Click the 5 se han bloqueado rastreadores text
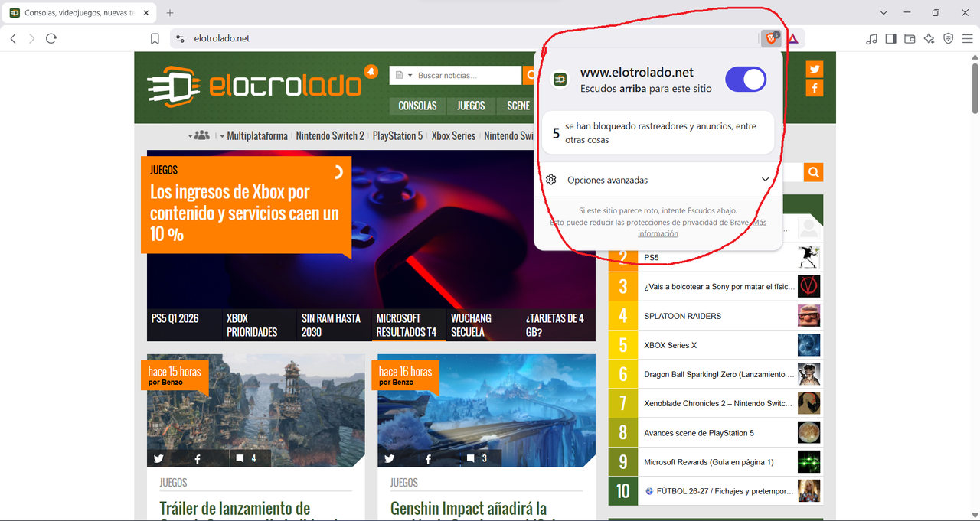 [x=658, y=133]
